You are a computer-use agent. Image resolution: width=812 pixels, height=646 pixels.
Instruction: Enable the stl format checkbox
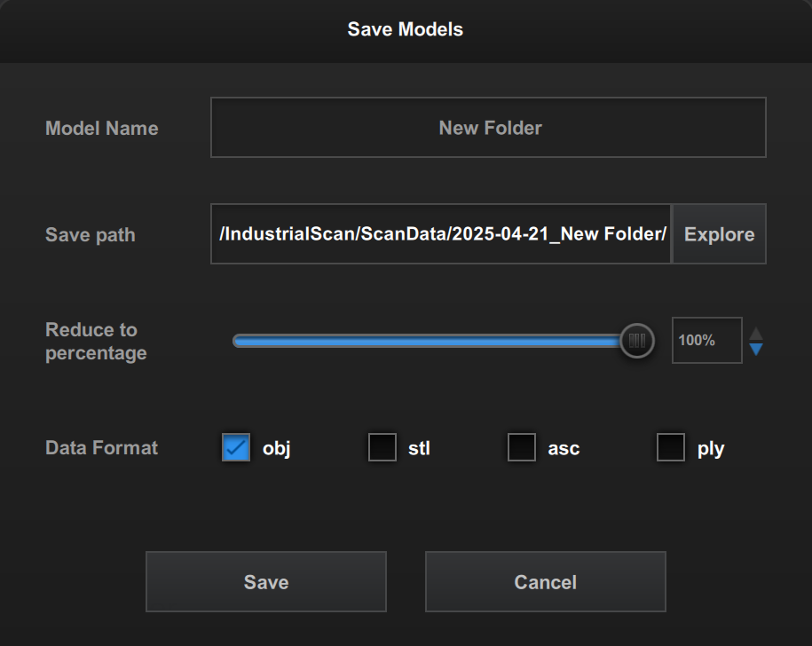point(382,448)
